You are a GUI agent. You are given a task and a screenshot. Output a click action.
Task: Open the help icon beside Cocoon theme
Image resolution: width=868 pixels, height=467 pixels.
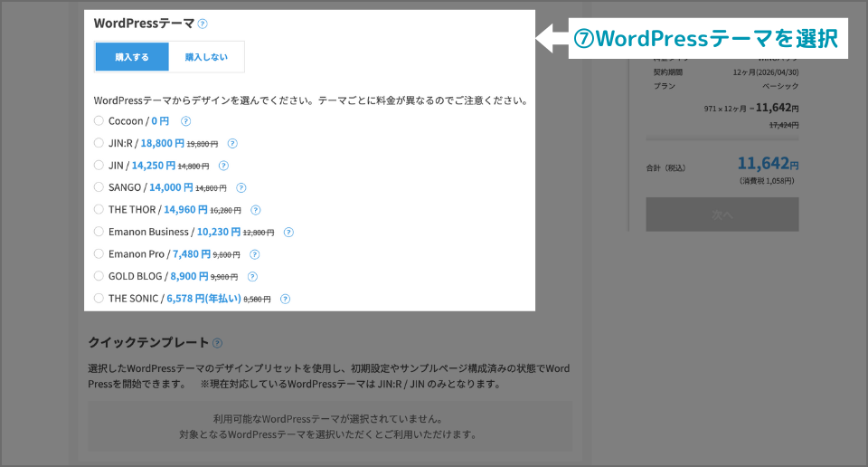tap(185, 120)
